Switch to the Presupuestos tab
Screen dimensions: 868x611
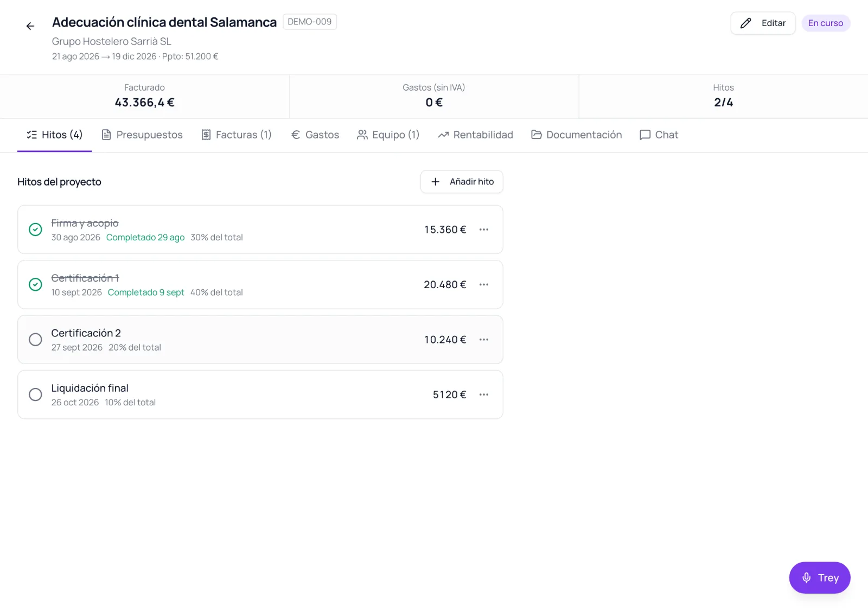pyautogui.click(x=142, y=135)
